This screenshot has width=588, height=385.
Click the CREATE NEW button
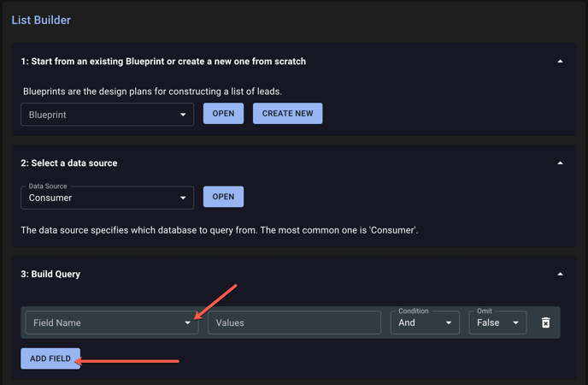pyautogui.click(x=288, y=113)
